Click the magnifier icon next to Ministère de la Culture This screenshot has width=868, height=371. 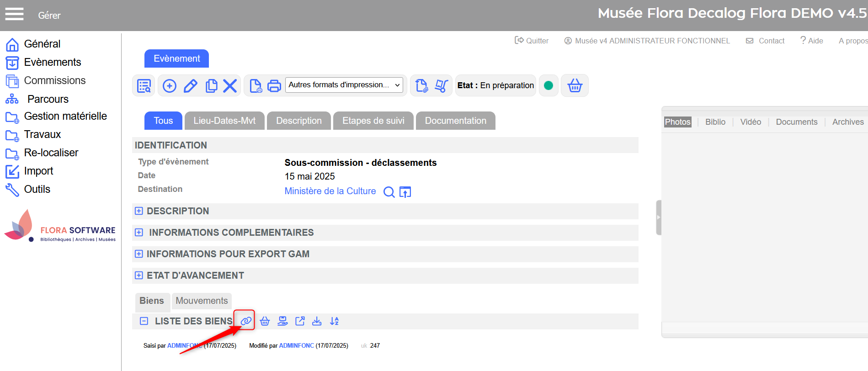pos(389,192)
